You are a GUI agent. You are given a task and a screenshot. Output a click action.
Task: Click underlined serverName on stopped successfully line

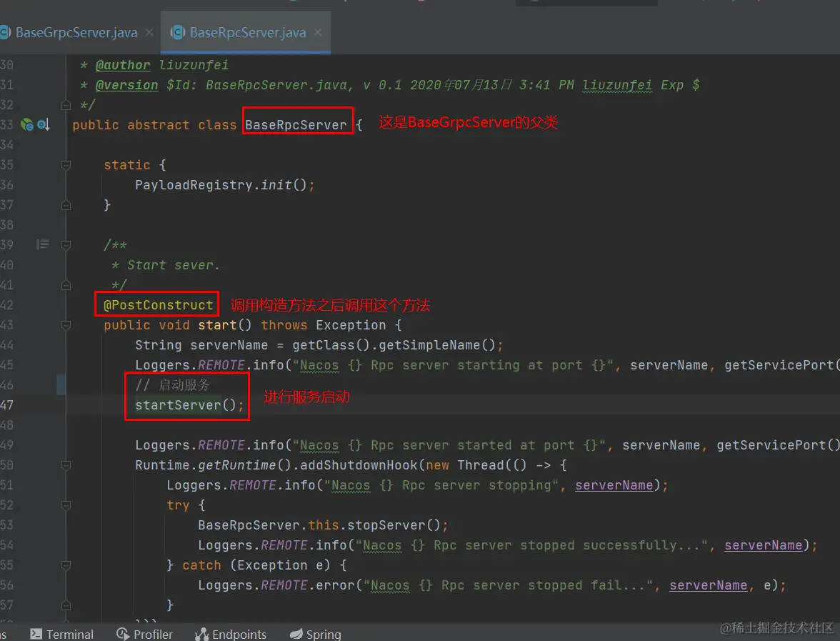[764, 545]
